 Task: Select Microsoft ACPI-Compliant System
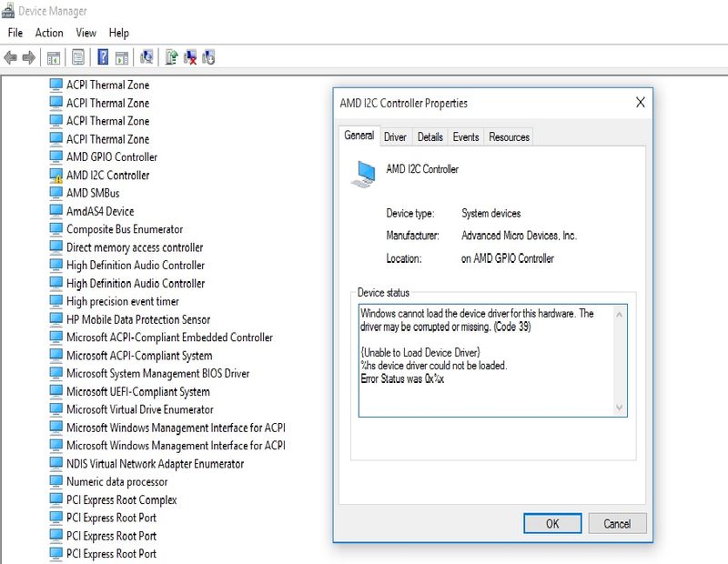click(x=139, y=356)
